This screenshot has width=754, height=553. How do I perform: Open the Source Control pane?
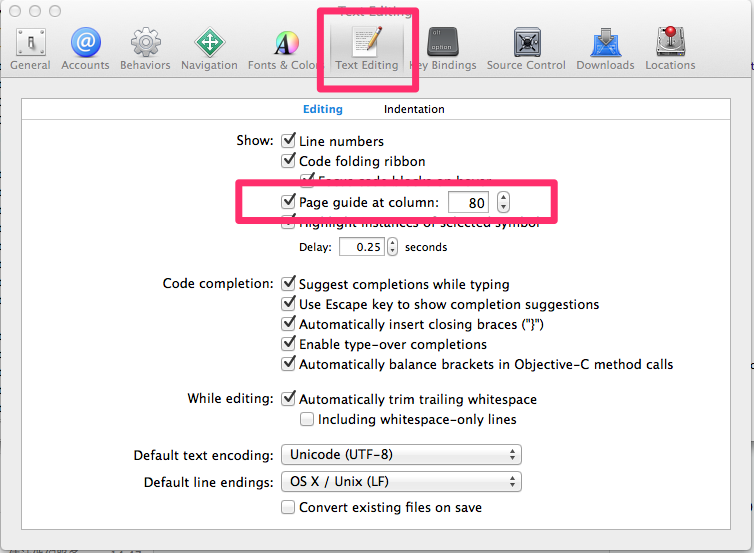(526, 48)
